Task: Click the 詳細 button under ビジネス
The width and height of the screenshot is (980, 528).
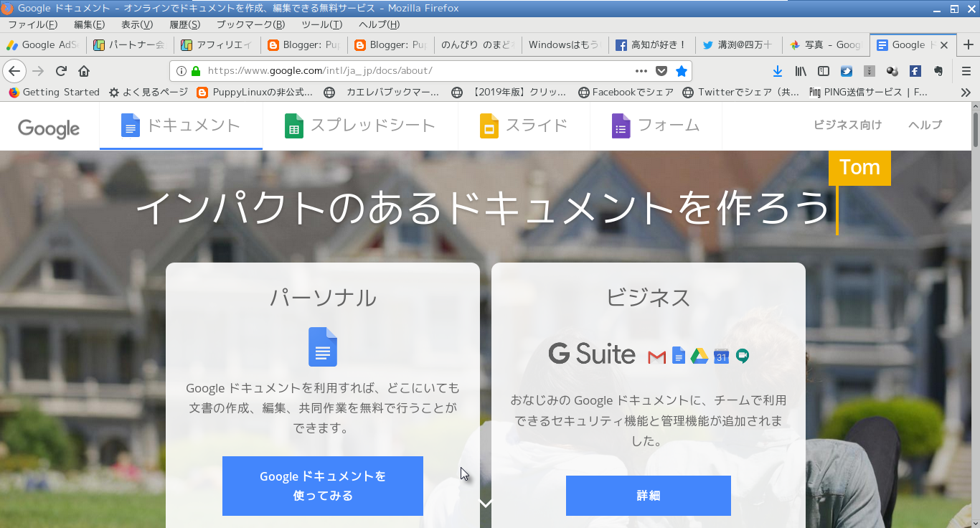Action: (649, 496)
